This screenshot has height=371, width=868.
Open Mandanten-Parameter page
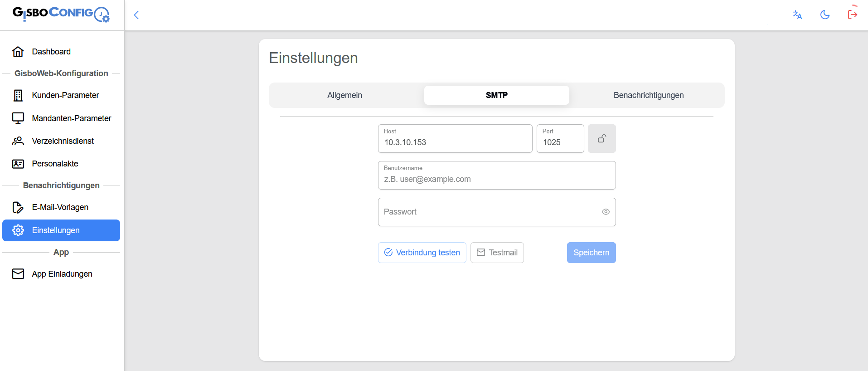coord(61,118)
